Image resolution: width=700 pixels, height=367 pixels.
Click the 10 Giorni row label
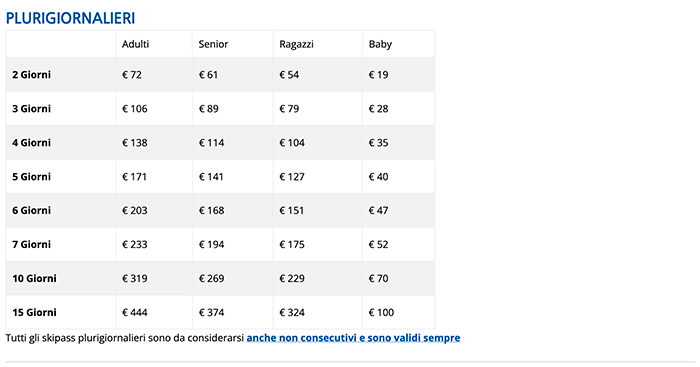pos(34,278)
